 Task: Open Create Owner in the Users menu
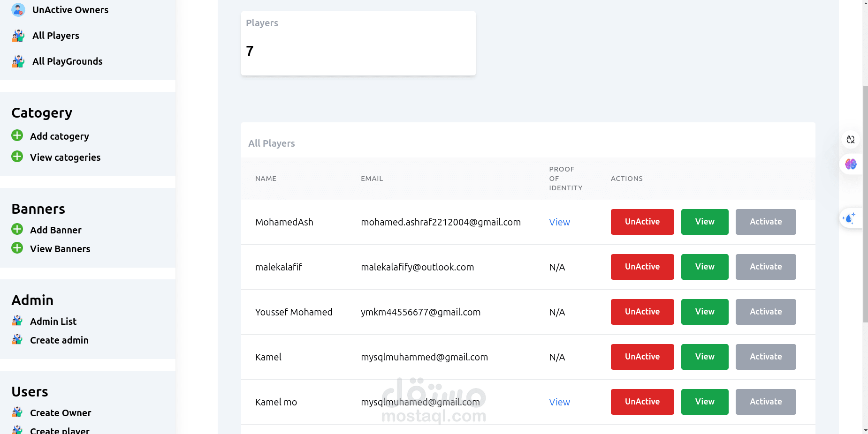(x=61, y=413)
